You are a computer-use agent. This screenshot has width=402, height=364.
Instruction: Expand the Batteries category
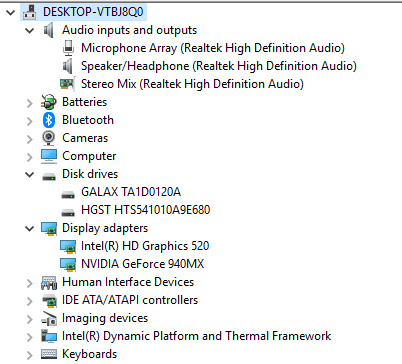(30, 103)
